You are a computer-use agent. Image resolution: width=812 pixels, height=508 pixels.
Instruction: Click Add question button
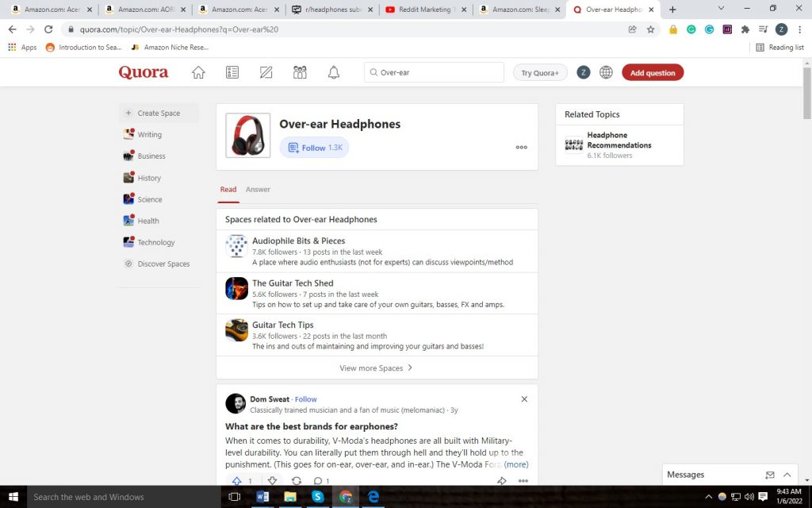tap(653, 72)
